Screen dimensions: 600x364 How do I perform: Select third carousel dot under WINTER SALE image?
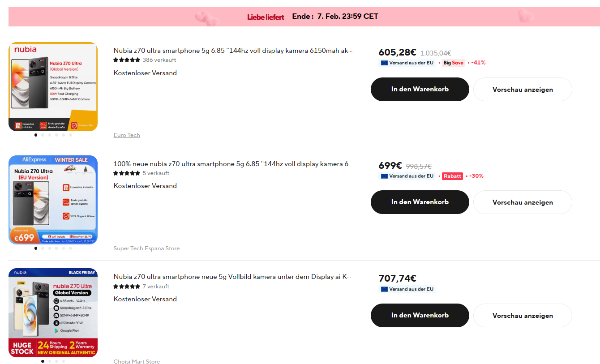[x=50, y=248]
